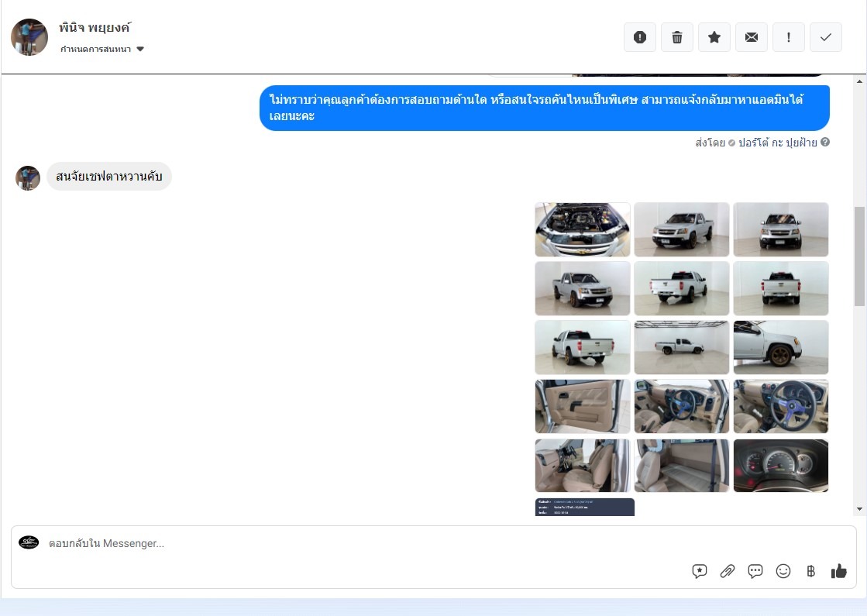Viewport: 867px width, 616px height.
Task: Select the incoming message สนจัยเชฟตาหวานคับ
Action: pos(109,177)
